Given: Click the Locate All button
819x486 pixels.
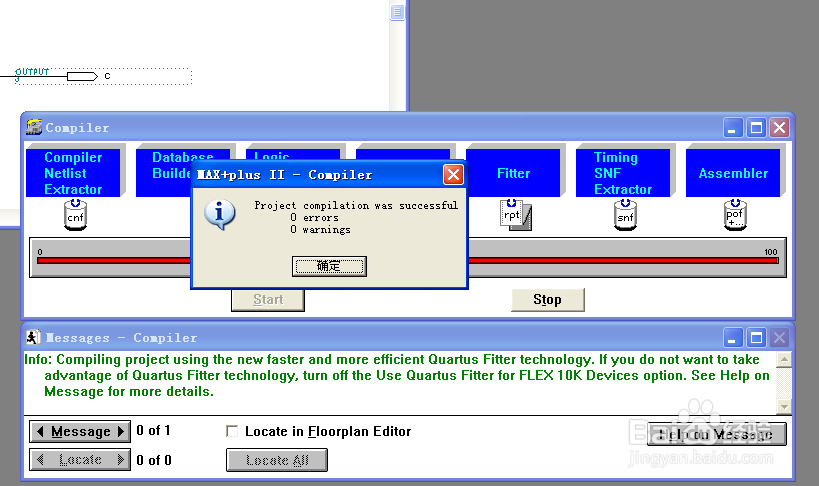Looking at the screenshot, I should click(x=277, y=460).
